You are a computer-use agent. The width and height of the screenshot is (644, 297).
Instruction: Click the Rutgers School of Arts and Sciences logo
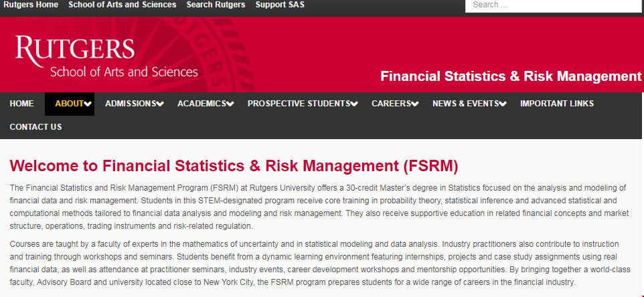(x=107, y=58)
